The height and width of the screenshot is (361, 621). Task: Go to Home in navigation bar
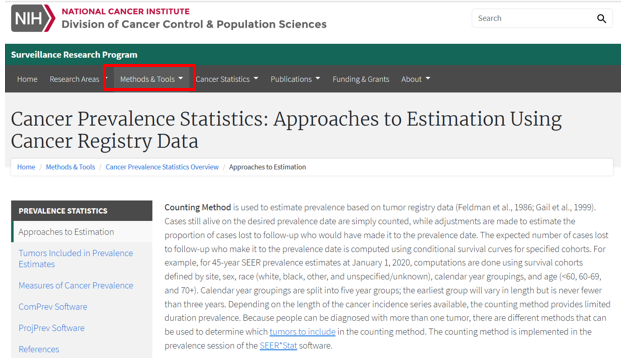[x=27, y=79]
